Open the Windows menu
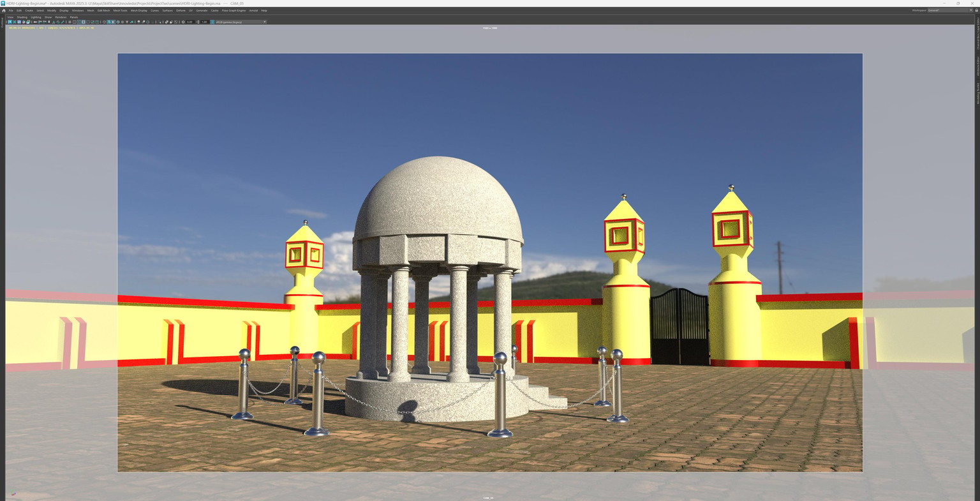980x501 pixels. click(78, 10)
